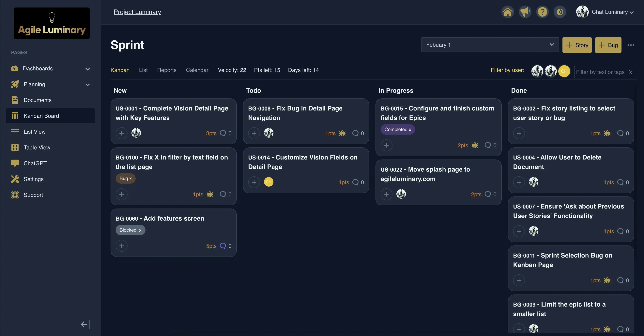This screenshot has height=336, width=644.
Task: Click the Support life-ring icon
Action: (x=15, y=195)
